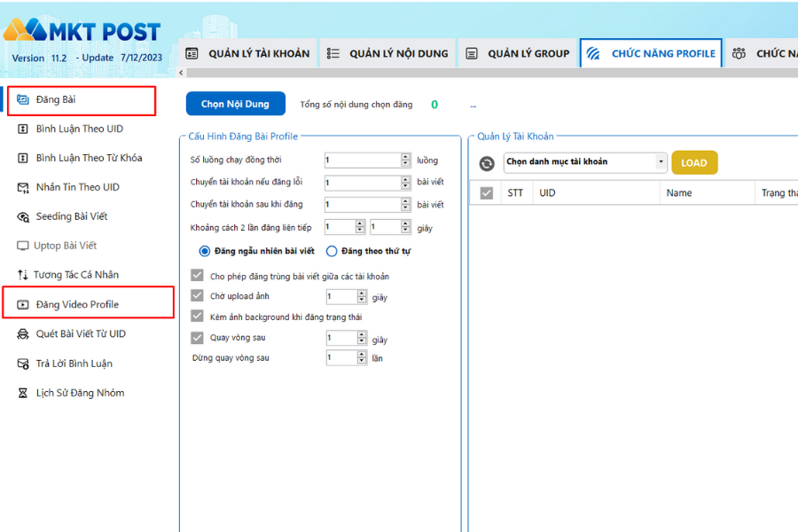Viewport: 798px width, 532px height.
Task: Click the Đăng Video Profile play icon
Action: [23, 304]
